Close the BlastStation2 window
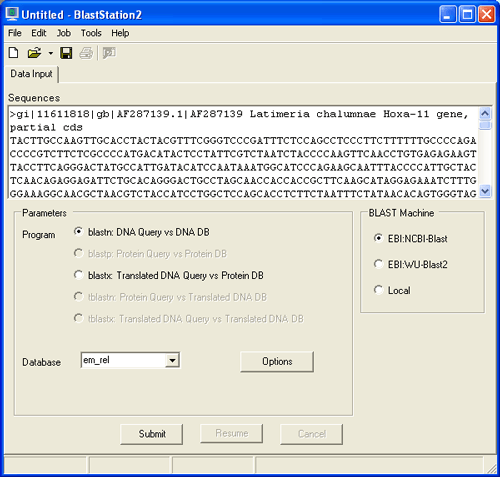 click(487, 14)
